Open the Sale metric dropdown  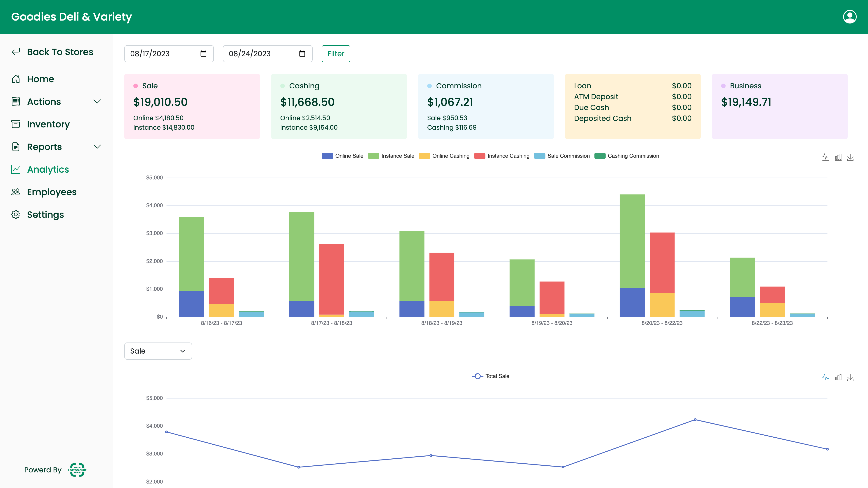coord(158,351)
